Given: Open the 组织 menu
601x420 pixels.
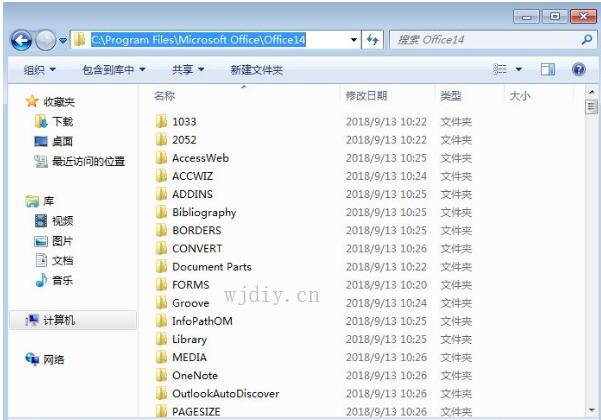Looking at the screenshot, I should tap(40, 70).
